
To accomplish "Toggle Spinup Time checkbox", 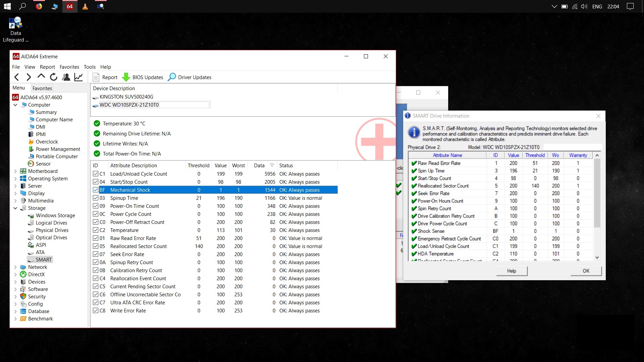I will click(96, 198).
